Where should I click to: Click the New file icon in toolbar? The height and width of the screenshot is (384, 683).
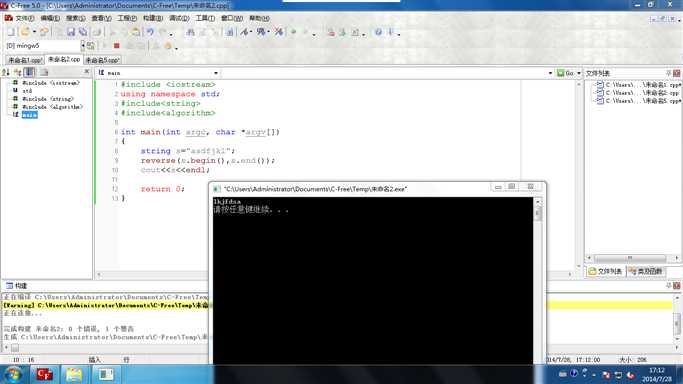[10, 32]
